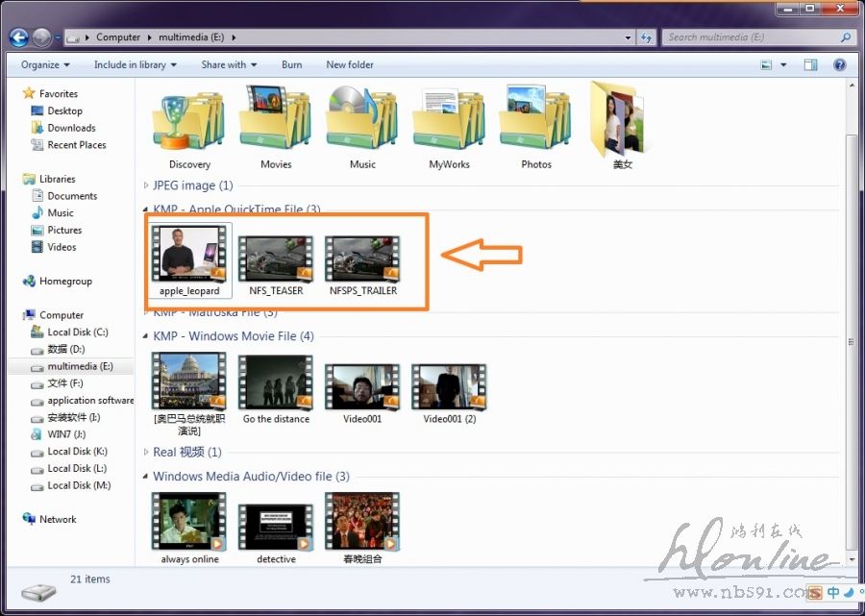
Task: Open the MyWorks folder icon
Action: (x=449, y=122)
